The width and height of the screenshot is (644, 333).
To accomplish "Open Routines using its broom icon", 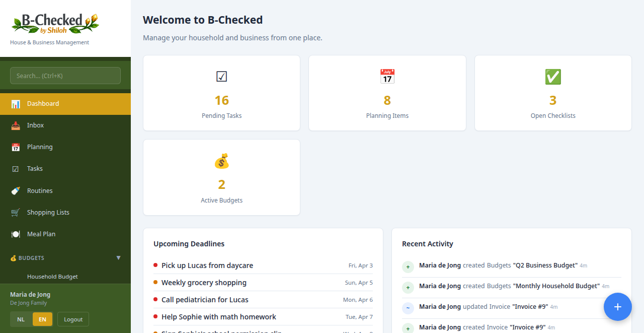I will (x=15, y=190).
